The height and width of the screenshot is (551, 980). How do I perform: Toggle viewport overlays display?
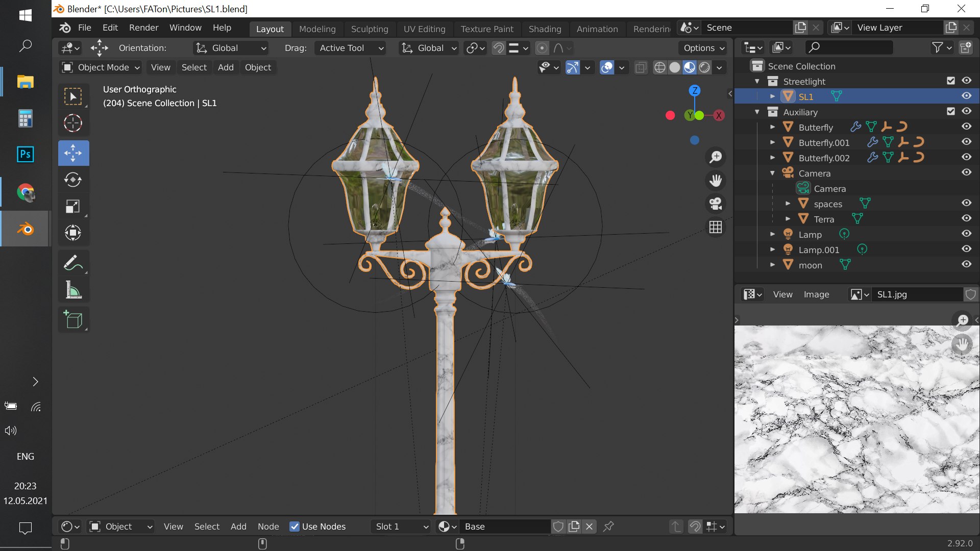tap(607, 67)
